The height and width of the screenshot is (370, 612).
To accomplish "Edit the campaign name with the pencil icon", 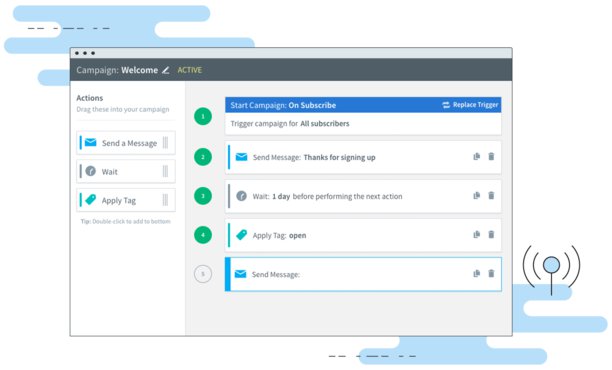I will click(x=165, y=70).
